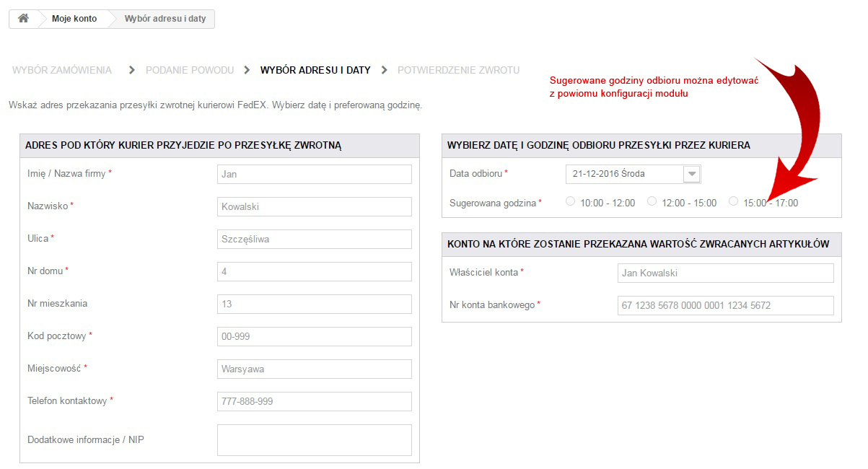
Task: Pick the 15:00 - 17:00 pickup time
Action: coord(734,201)
